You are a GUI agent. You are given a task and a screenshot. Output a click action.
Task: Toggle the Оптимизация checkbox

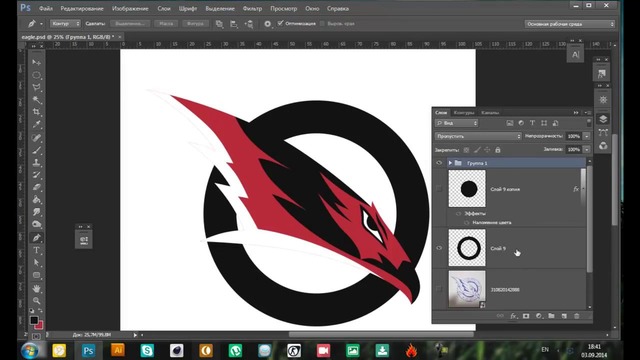pyautogui.click(x=280, y=23)
